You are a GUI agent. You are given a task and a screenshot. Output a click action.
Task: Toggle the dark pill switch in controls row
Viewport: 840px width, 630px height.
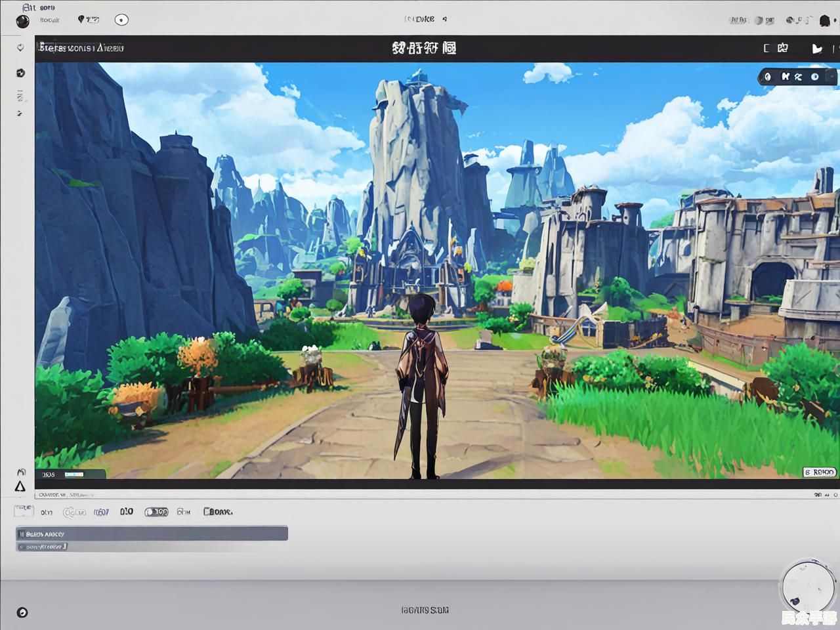156,512
